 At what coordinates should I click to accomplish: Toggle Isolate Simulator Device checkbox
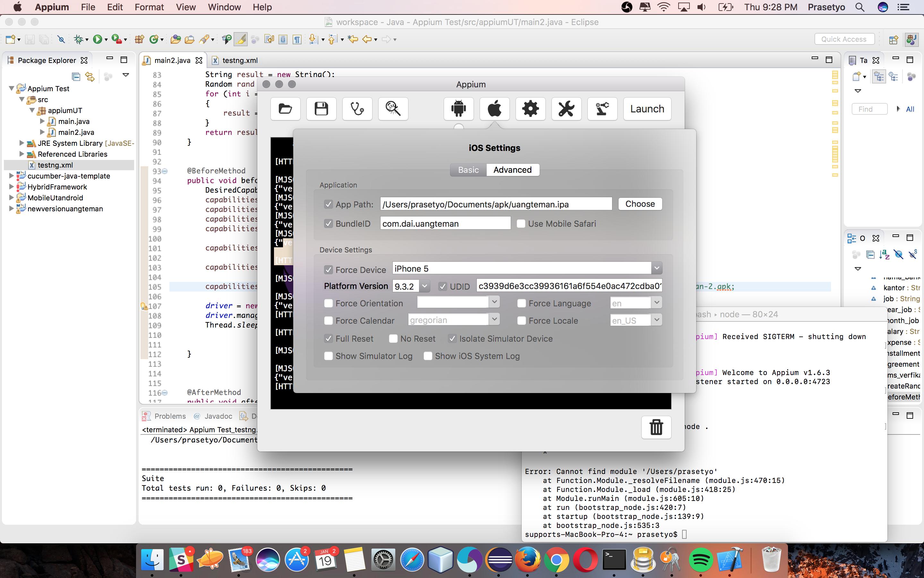[x=452, y=339]
